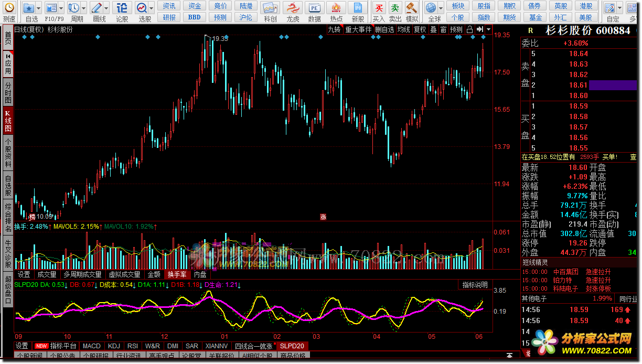
Task: Click the 卖出 sell icon
Action: point(395,8)
